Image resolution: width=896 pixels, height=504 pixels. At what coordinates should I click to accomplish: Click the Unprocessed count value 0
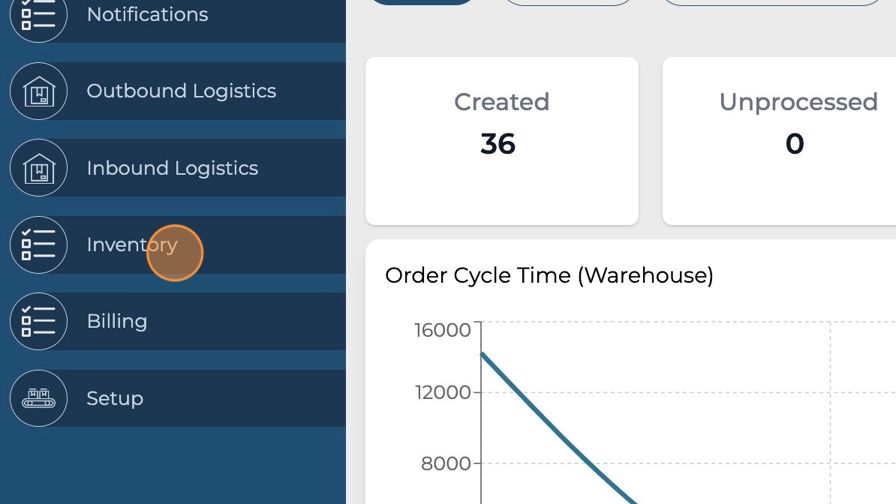coord(794,144)
